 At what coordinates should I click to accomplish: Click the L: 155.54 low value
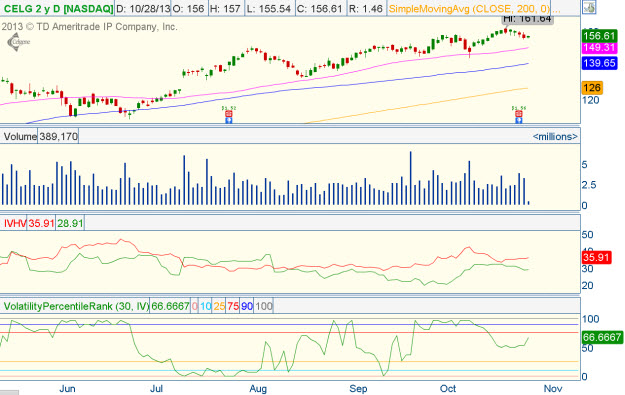tap(269, 8)
